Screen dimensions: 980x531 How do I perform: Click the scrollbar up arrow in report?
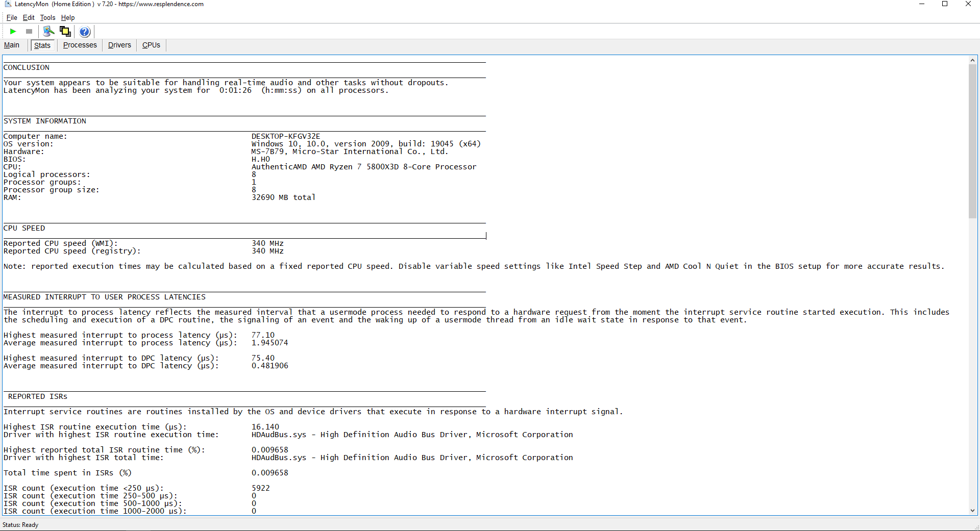972,60
